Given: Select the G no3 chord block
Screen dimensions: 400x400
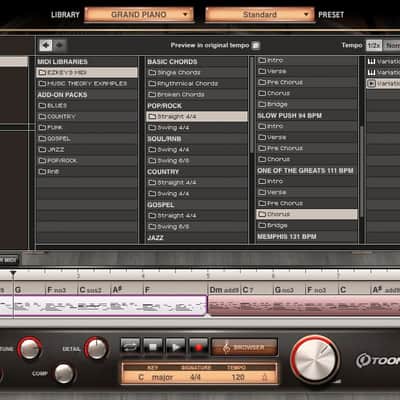Looking at the screenshot, I should click(x=289, y=290).
